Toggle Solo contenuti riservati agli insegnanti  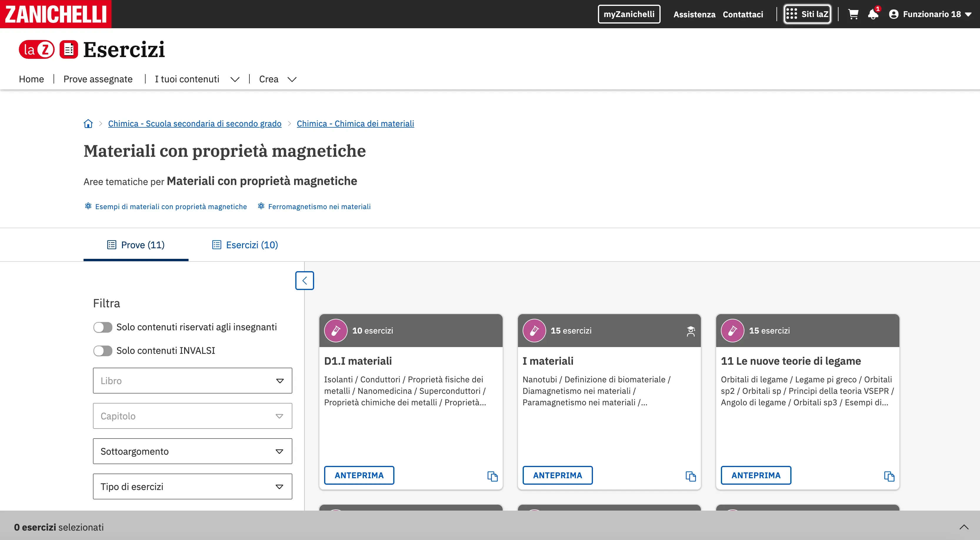click(x=103, y=327)
